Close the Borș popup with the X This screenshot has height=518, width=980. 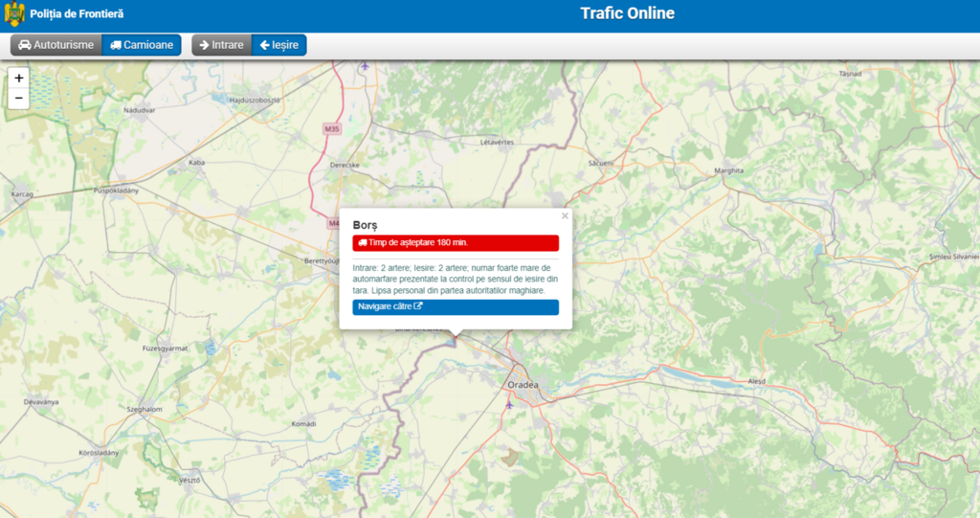(x=565, y=216)
